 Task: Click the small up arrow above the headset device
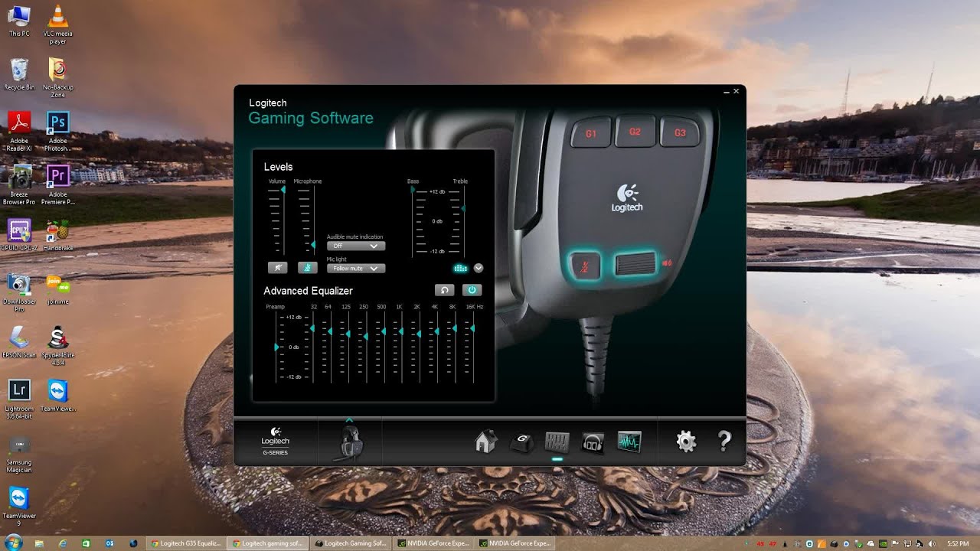tap(349, 419)
